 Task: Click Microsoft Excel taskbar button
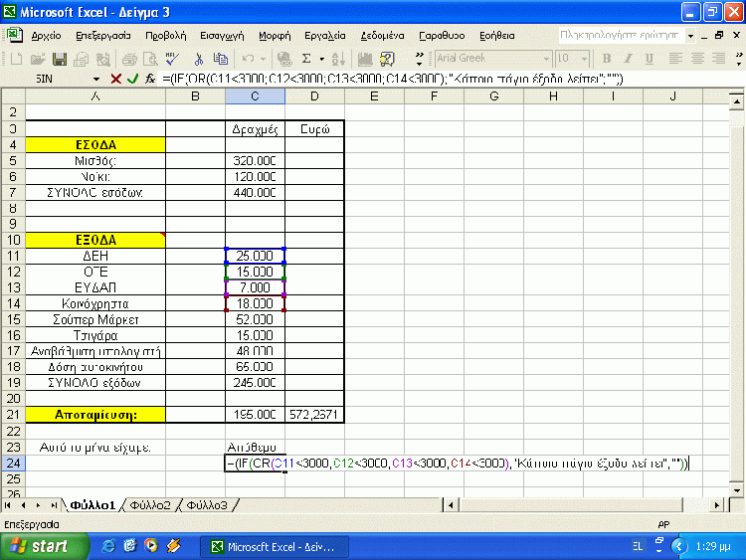(x=275, y=547)
